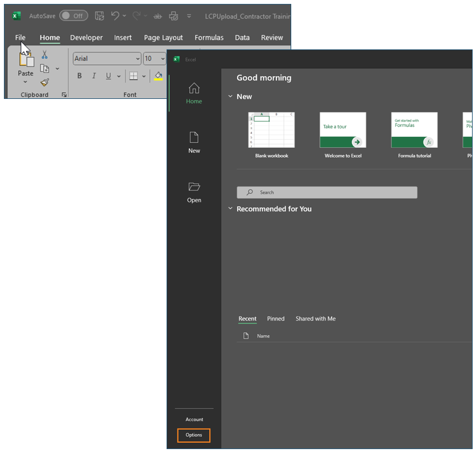Click the print preview quick access icon
Screen dimensions: 476x453
173,16
